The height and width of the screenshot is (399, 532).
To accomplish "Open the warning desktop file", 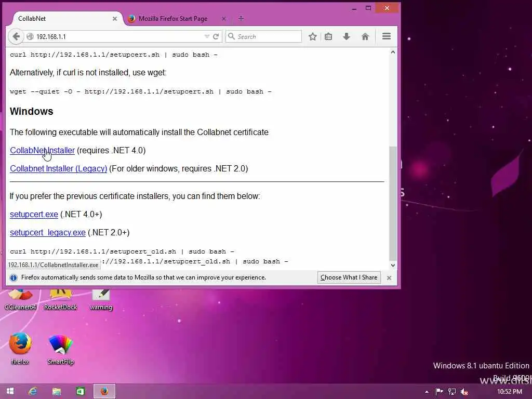I will pos(101,300).
